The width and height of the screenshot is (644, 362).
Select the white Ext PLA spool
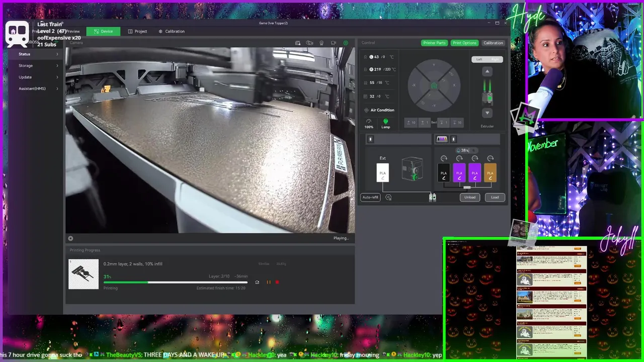383,173
